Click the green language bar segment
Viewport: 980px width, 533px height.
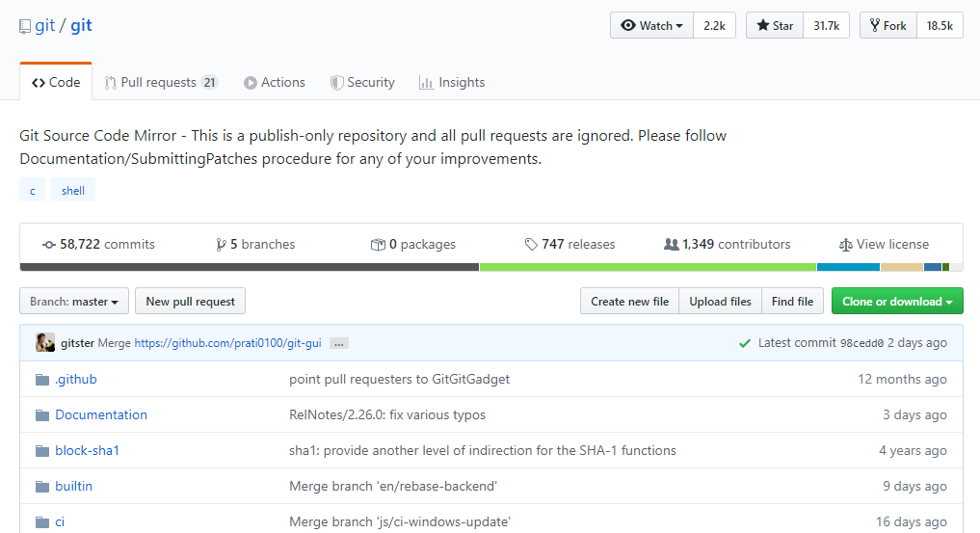(649, 267)
